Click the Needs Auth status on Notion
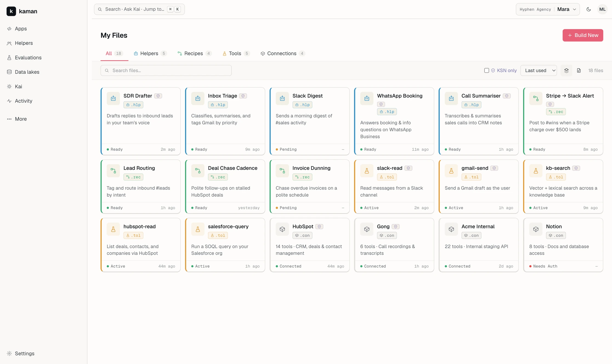Image resolution: width=612 pixels, height=364 pixels. [x=543, y=266]
